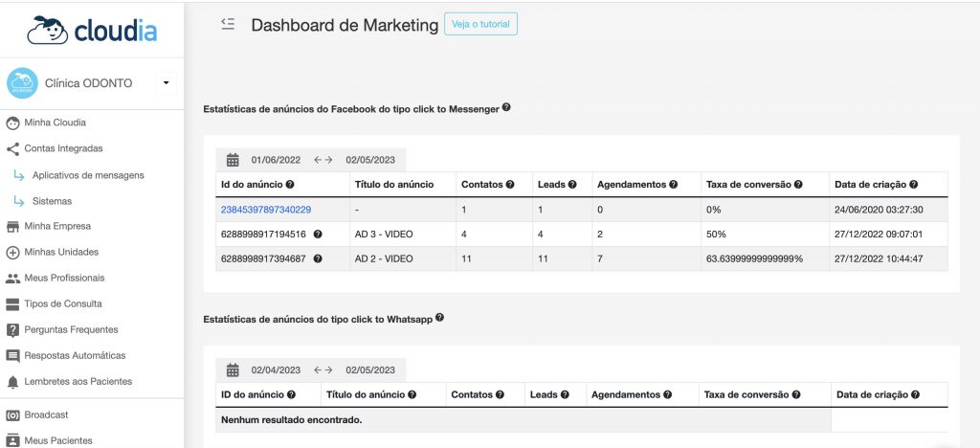Image resolution: width=980 pixels, height=448 pixels.
Task: Click help icon next to Whatsapp Data de criação
Action: pos(915,395)
